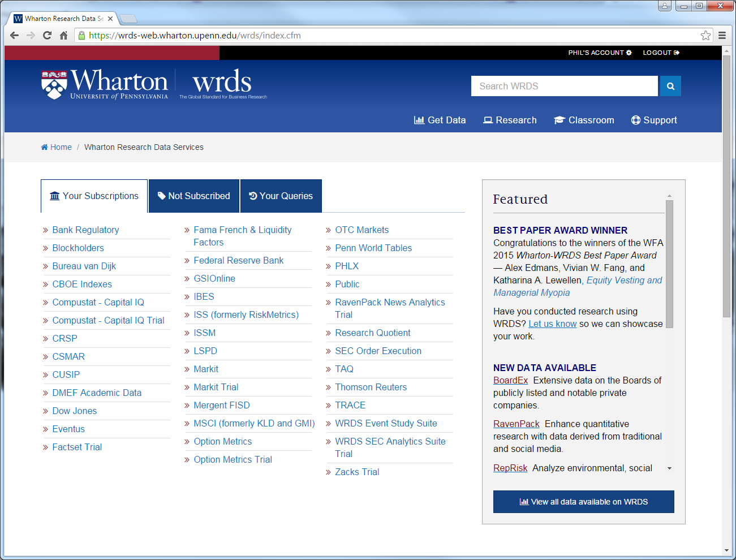Screen dimensions: 736x560
Task: Open the Chrome hamburger menu
Action: pos(722,35)
